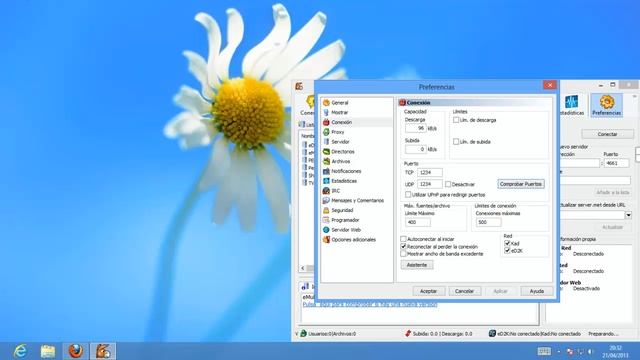Viewport: 640px width, 360px height.
Task: Click UDP port input field
Action: coord(429,184)
